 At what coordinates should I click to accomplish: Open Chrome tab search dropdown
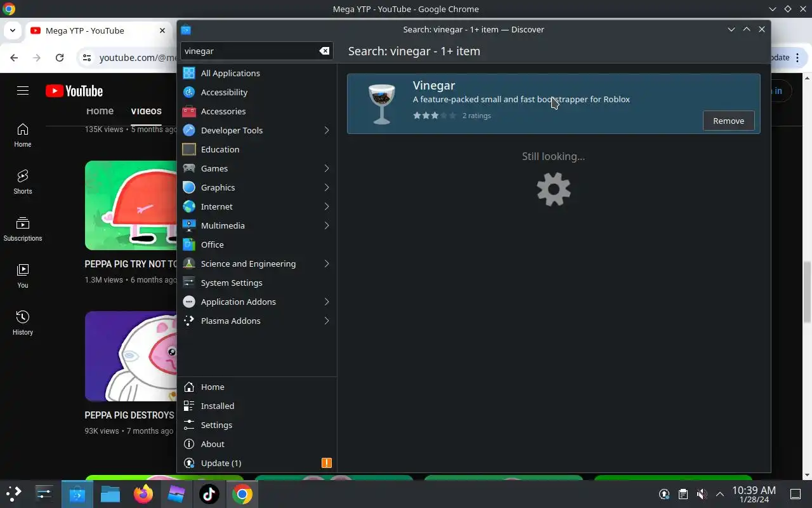[x=13, y=30]
